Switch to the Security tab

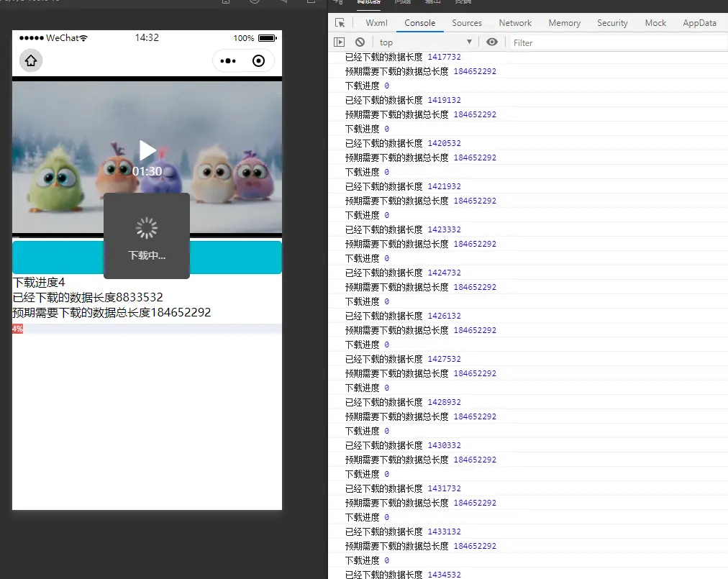click(x=612, y=23)
